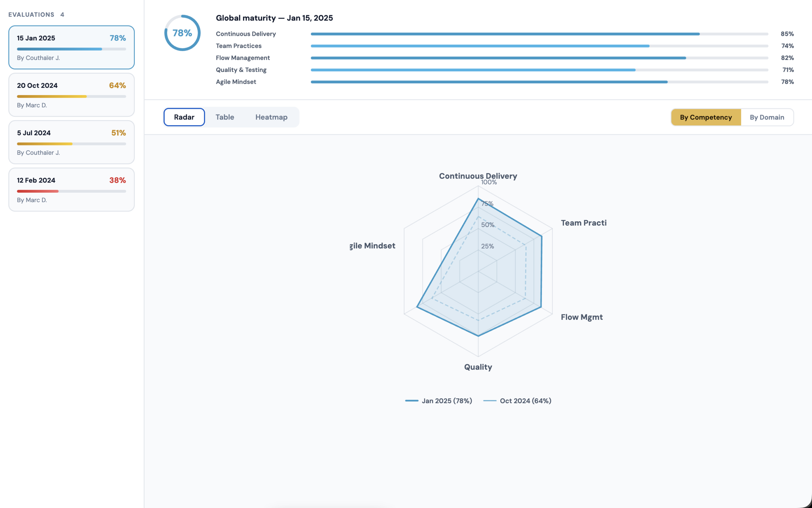Click the Quality & Testing progress bar
Image resolution: width=812 pixels, height=508 pixels.
coord(539,70)
